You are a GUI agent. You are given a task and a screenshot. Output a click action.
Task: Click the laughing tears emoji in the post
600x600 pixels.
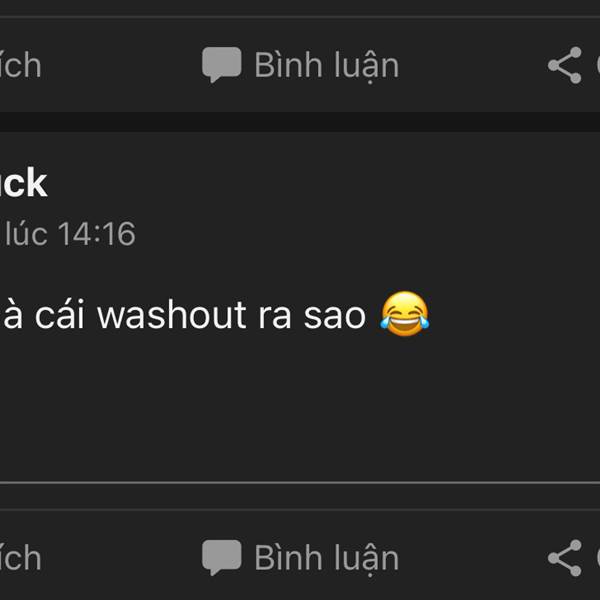404,314
